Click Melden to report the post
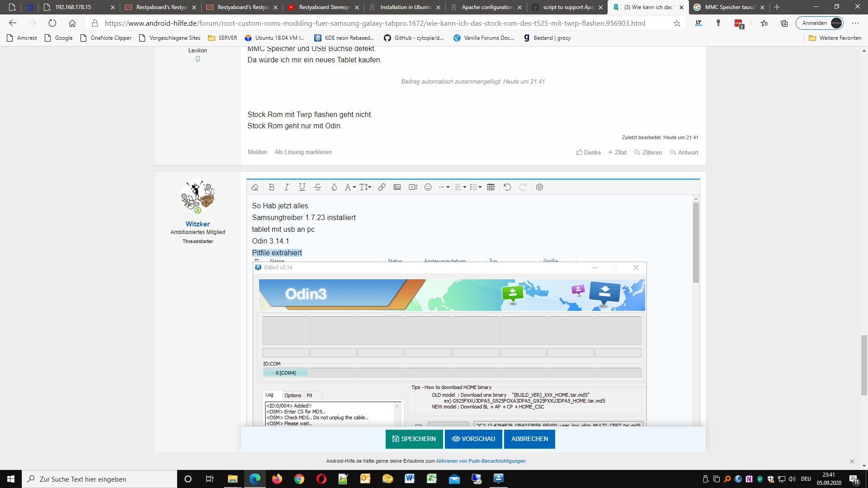The width and height of the screenshot is (868, 488). tap(257, 152)
